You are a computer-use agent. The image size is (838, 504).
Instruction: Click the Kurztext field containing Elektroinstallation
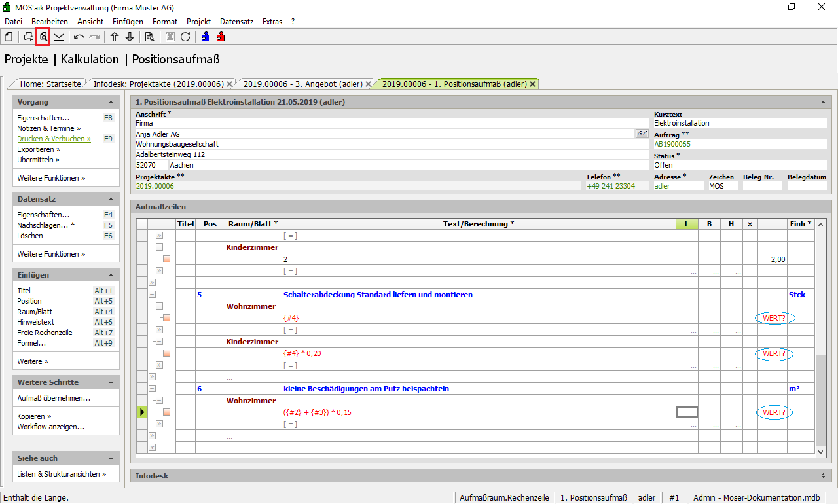pyautogui.click(x=739, y=123)
